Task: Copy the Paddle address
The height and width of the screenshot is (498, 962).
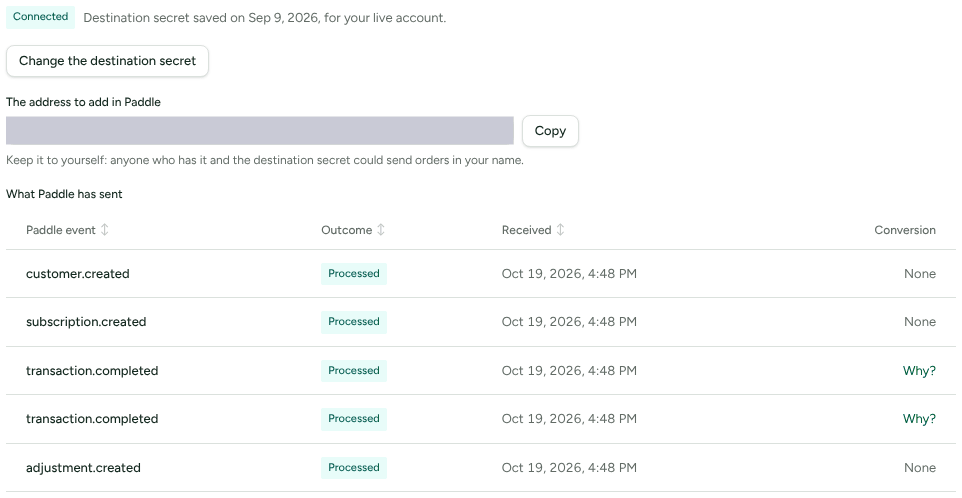Action: (x=550, y=131)
